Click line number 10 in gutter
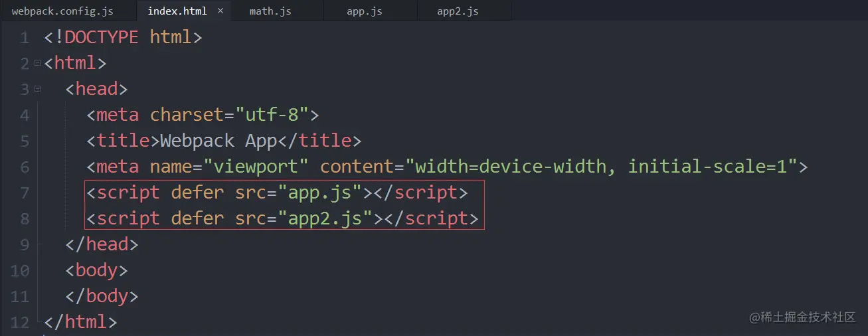Screen dimensions: 868x336 (20, 270)
